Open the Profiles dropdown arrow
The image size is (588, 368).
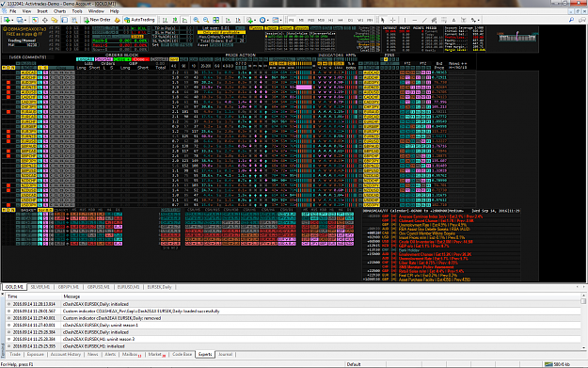coord(25,20)
